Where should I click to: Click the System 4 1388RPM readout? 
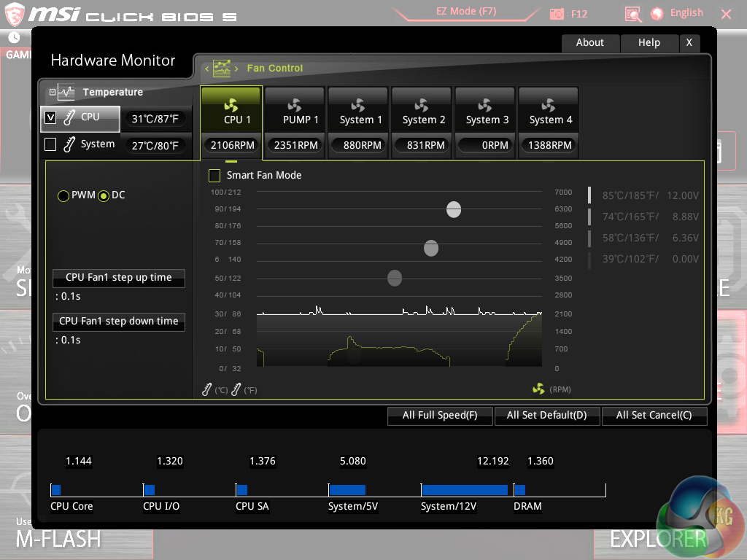(549, 145)
